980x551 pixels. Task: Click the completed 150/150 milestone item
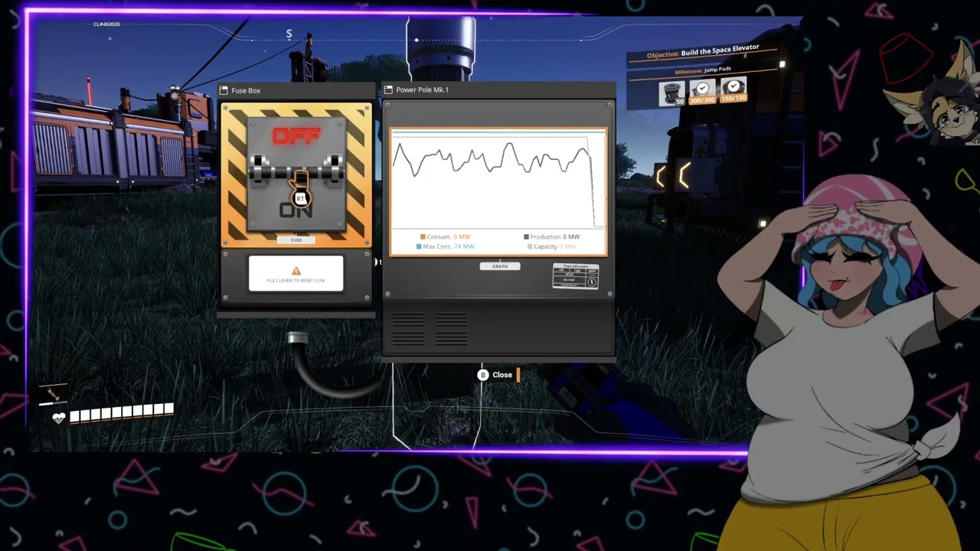(x=733, y=90)
